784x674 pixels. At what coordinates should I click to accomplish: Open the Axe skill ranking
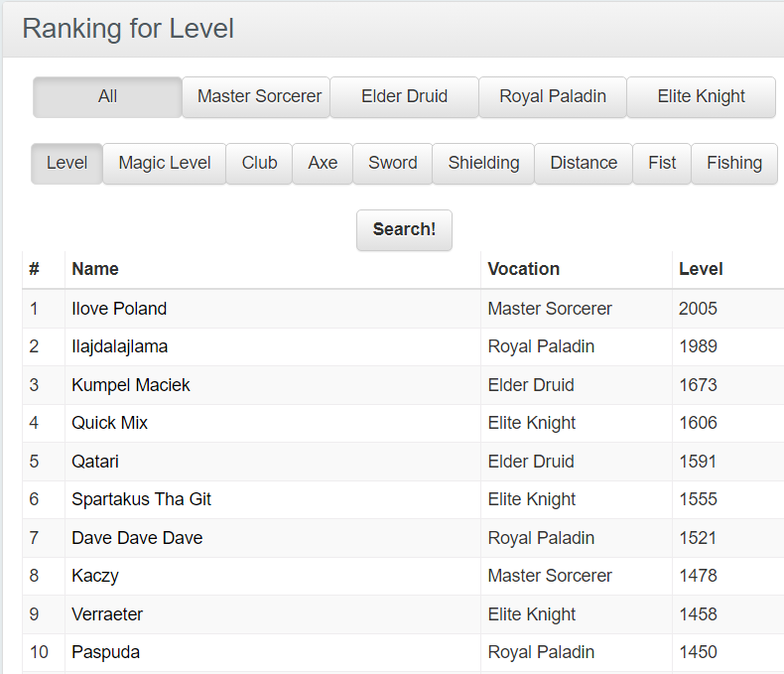pos(323,164)
